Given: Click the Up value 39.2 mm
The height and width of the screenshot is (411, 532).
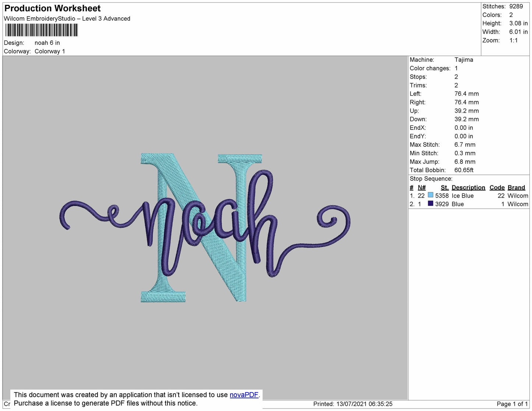Looking at the screenshot, I should pos(466,111).
